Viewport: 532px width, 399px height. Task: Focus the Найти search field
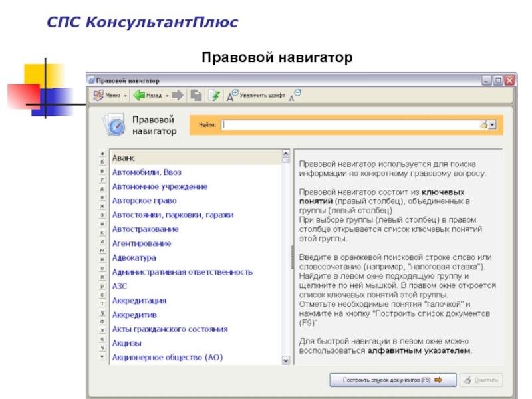pos(350,125)
